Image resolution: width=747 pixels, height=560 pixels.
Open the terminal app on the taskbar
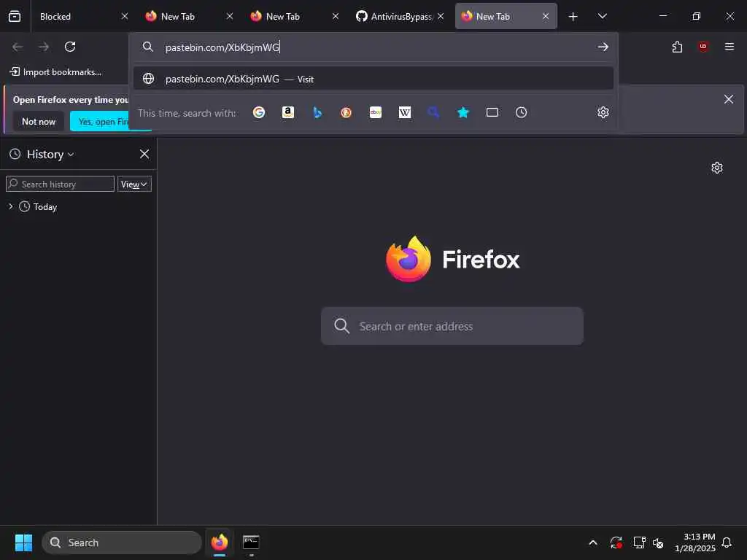pos(251,542)
